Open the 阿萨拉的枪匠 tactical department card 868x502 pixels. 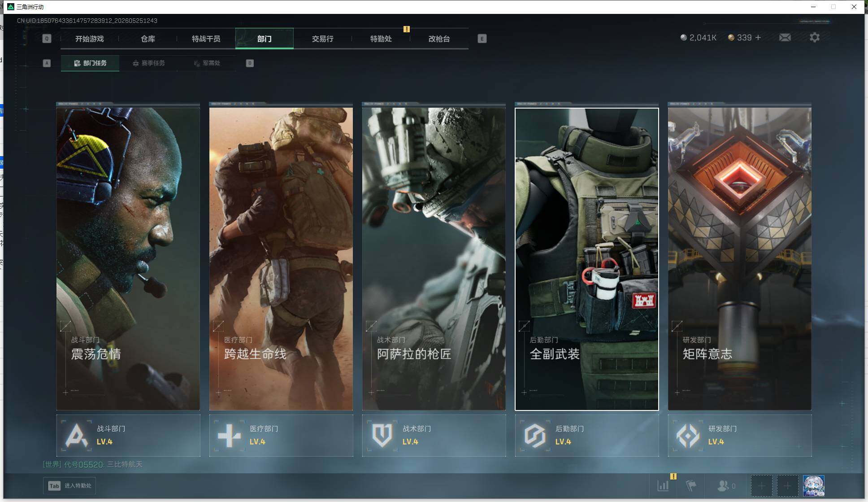pos(434,259)
